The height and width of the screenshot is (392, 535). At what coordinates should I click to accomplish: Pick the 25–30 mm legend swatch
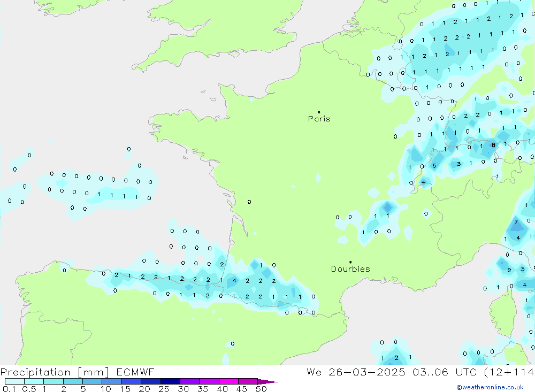pos(170,381)
